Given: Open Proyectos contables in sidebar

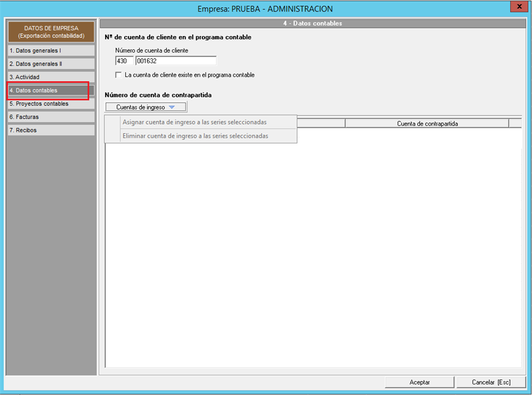Looking at the screenshot, I should [x=51, y=104].
